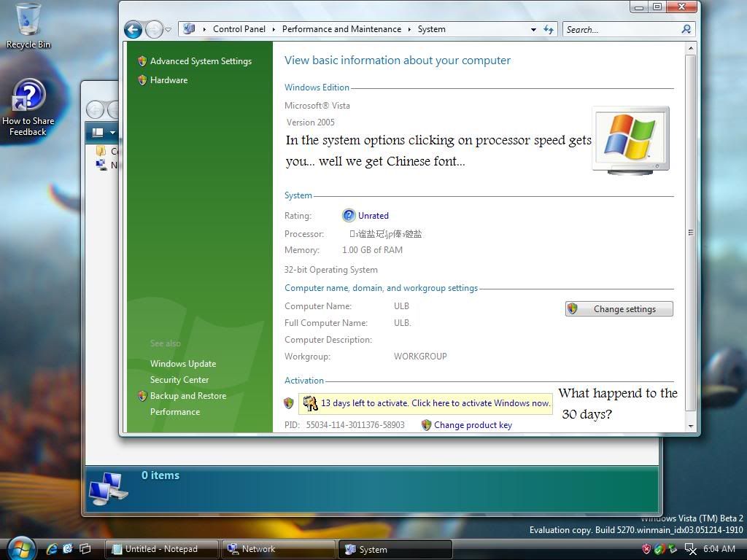Click the System taskbar button
This screenshot has height=560, width=747.
click(x=395, y=549)
